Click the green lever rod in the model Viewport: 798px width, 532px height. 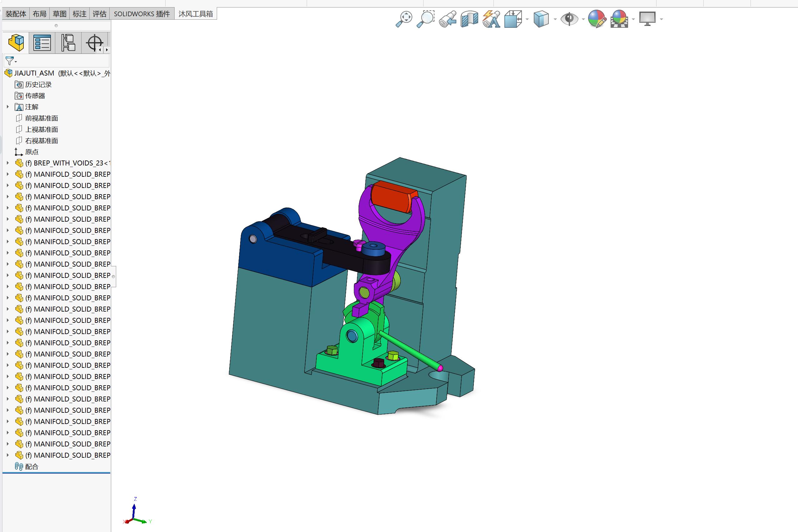point(411,351)
